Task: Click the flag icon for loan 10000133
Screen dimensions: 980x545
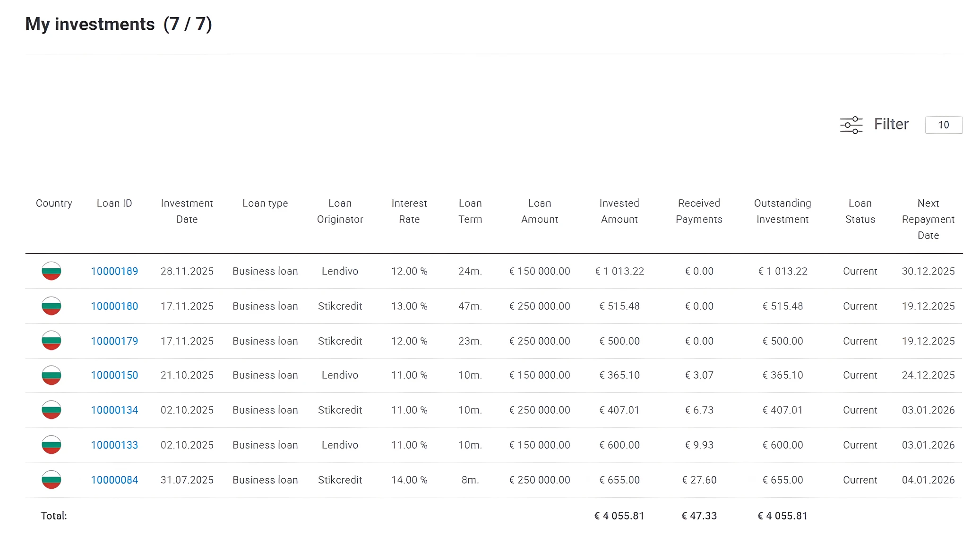Action: point(52,445)
